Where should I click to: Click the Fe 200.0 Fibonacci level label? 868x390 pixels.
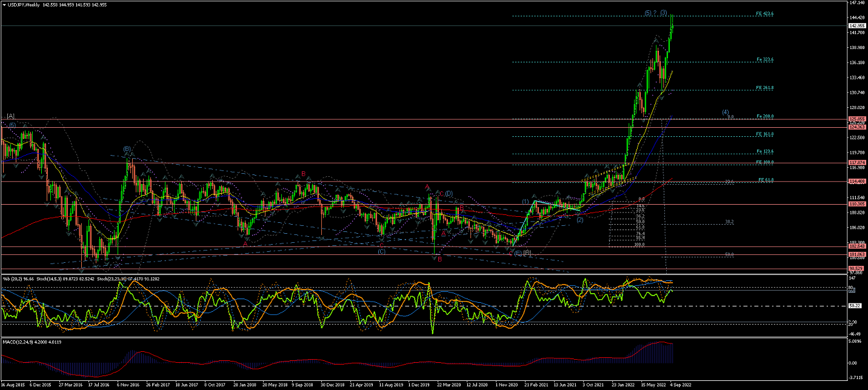(x=764, y=116)
